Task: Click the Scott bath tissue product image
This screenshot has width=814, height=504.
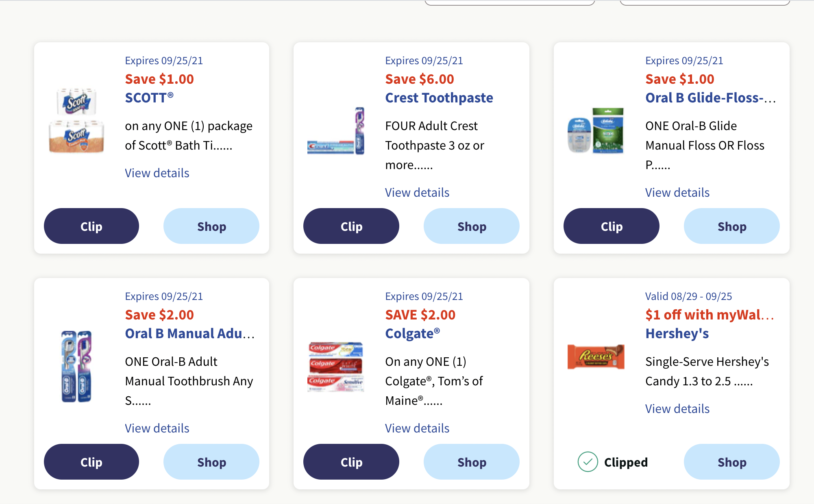Action: pyautogui.click(x=76, y=121)
